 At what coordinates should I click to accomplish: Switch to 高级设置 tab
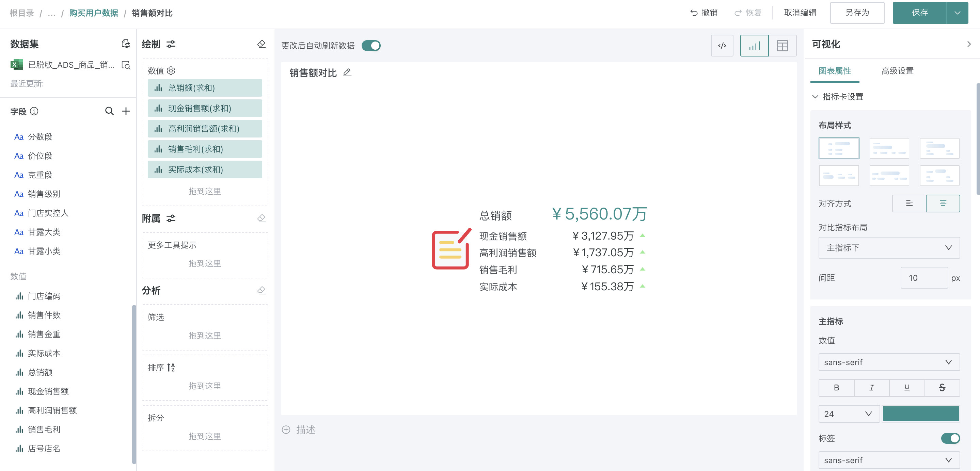pos(897,71)
